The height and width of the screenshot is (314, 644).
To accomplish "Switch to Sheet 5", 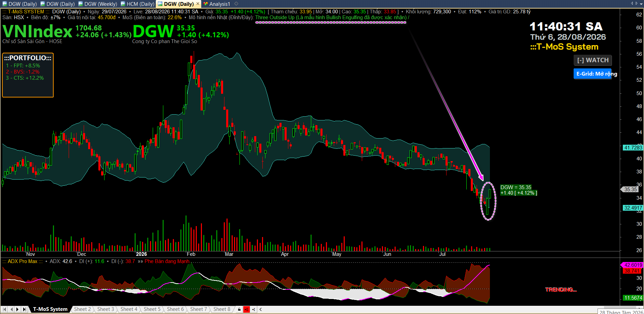I will pyautogui.click(x=152, y=309).
